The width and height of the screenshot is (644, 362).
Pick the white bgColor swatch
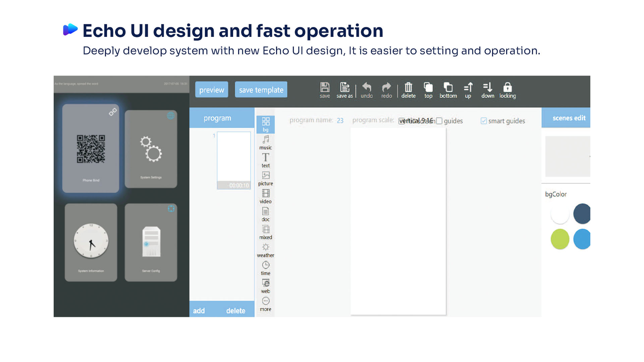(560, 214)
